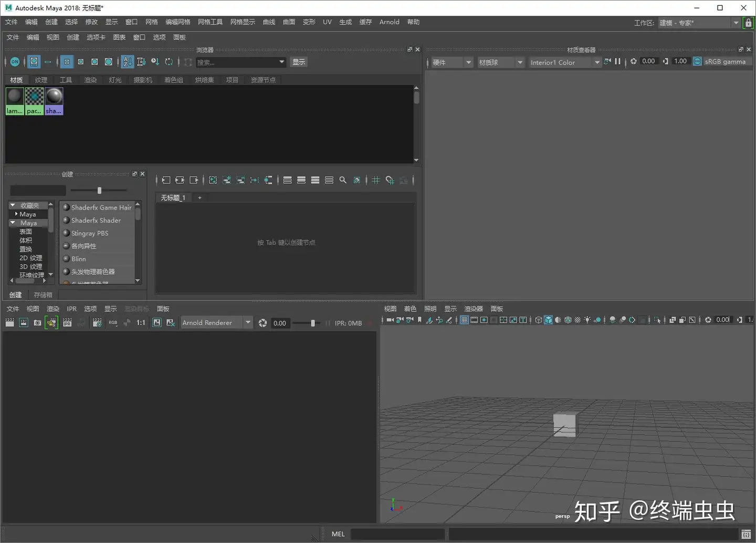The image size is (756, 543).
Task: Click the Remove image icon
Action: click(171, 323)
